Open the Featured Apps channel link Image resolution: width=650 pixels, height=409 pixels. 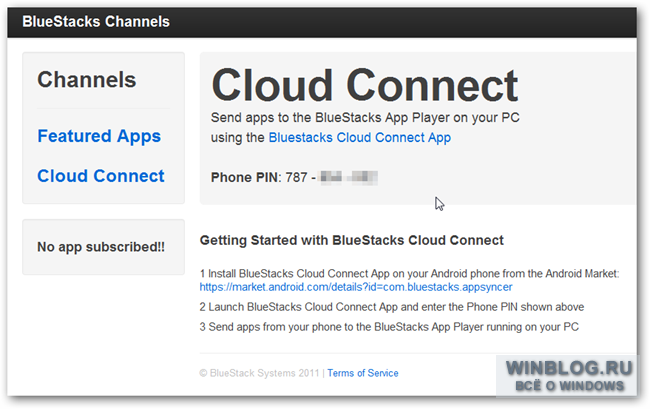pyautogui.click(x=99, y=137)
